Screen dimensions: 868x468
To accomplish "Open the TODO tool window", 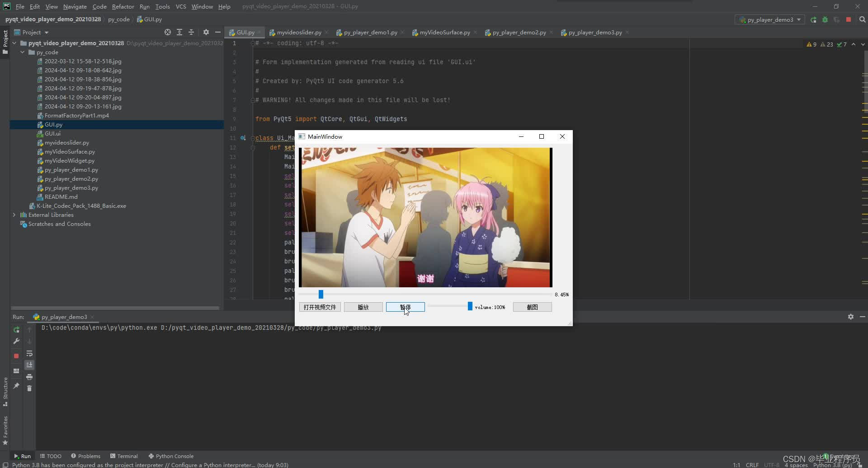I will tap(51, 456).
